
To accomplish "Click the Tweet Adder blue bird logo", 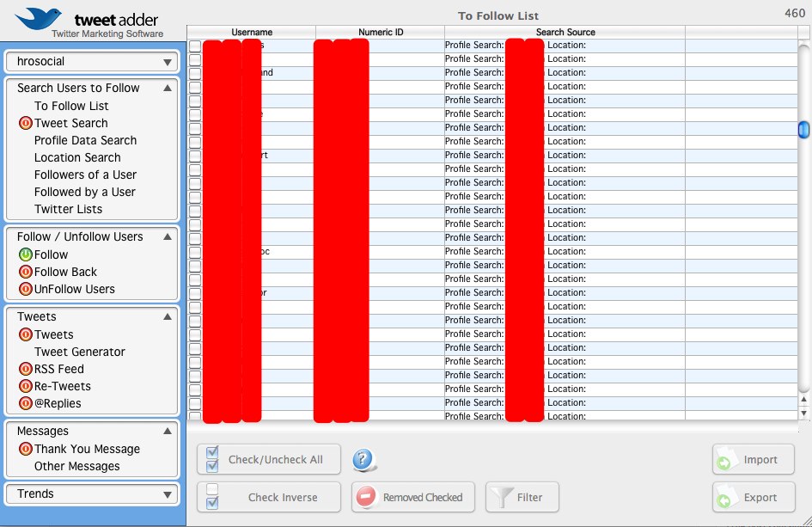I will 38,19.
